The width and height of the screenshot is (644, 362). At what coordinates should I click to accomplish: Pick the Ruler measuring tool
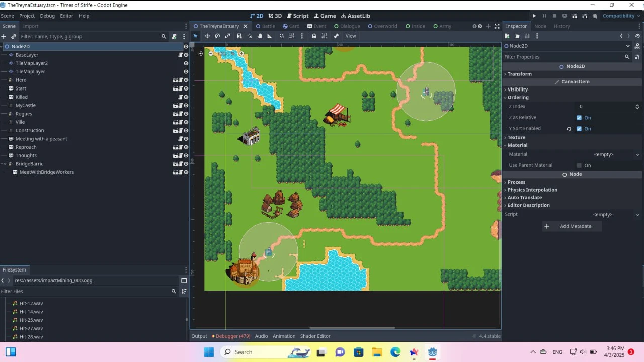coord(270,36)
